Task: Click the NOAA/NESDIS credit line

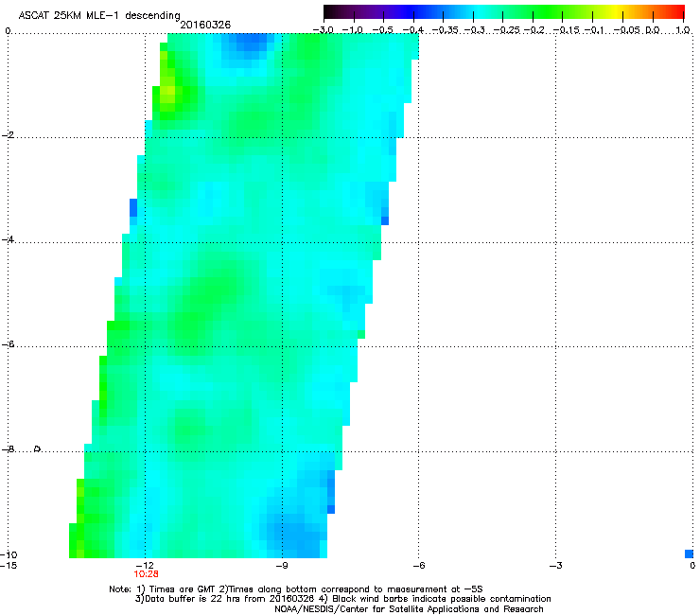Action: tap(409, 609)
